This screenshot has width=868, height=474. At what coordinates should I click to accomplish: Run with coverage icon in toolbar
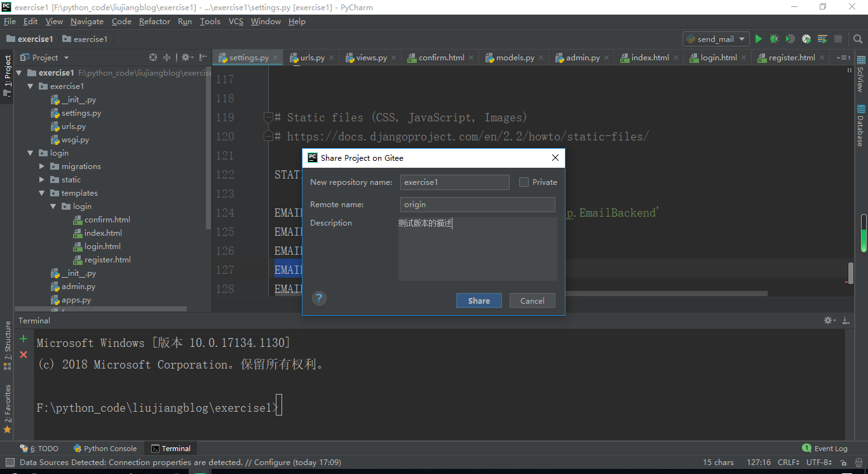coord(790,39)
